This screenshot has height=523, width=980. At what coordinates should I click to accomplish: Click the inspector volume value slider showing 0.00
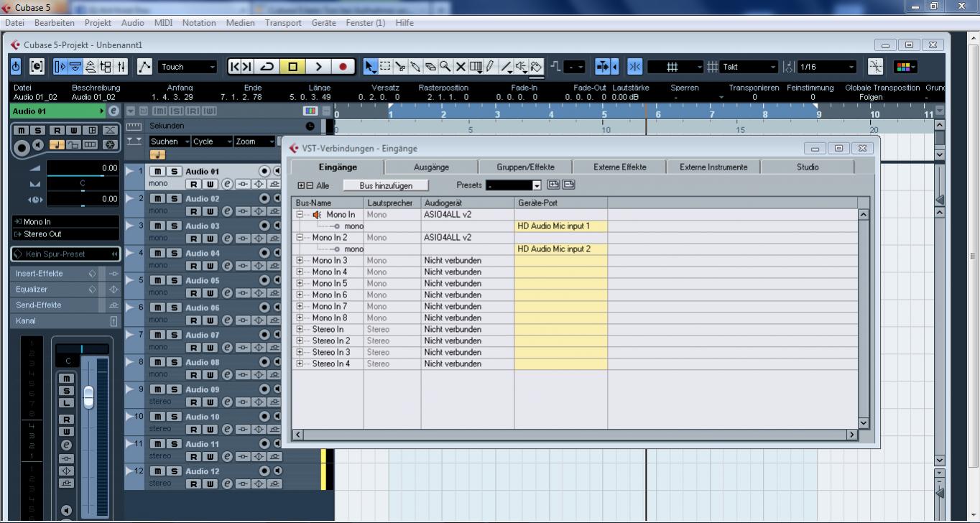click(x=83, y=168)
